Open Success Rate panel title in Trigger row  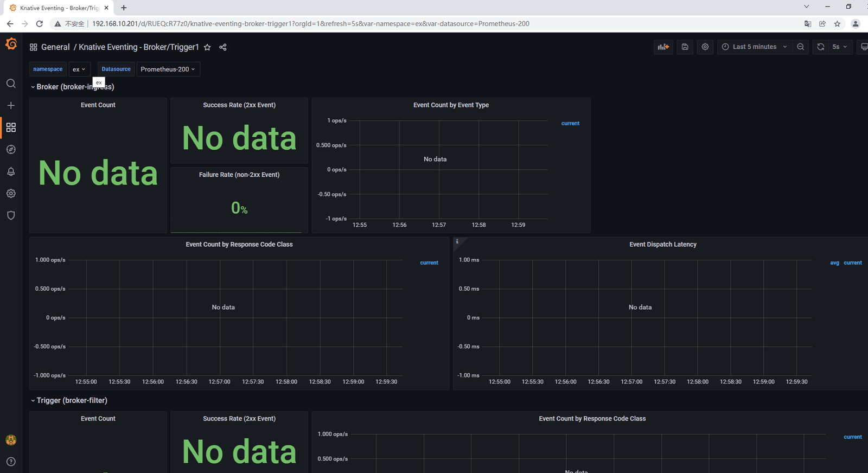[x=239, y=419]
